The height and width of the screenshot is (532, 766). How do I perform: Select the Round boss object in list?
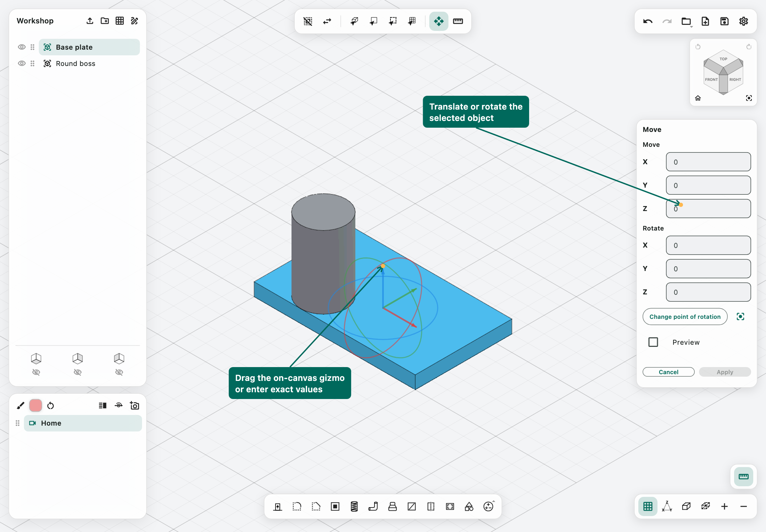coord(89,63)
